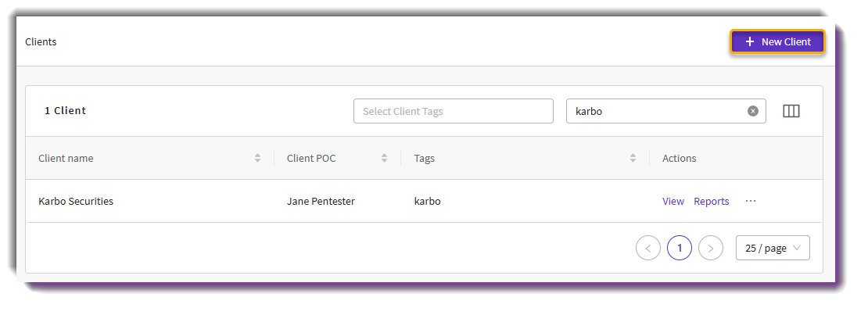Image resolution: width=868 pixels, height=315 pixels.
Task: Sort by Tags column arrows
Action: (633, 159)
